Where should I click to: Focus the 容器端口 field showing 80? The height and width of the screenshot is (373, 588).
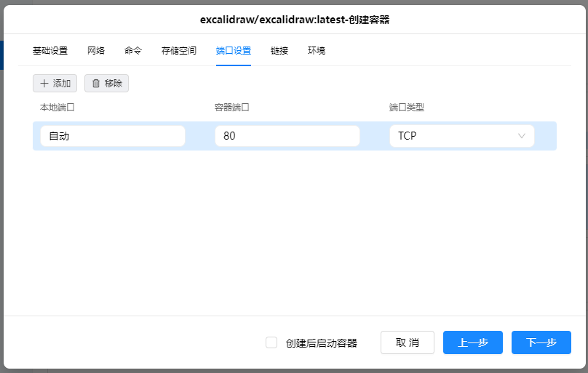click(287, 136)
